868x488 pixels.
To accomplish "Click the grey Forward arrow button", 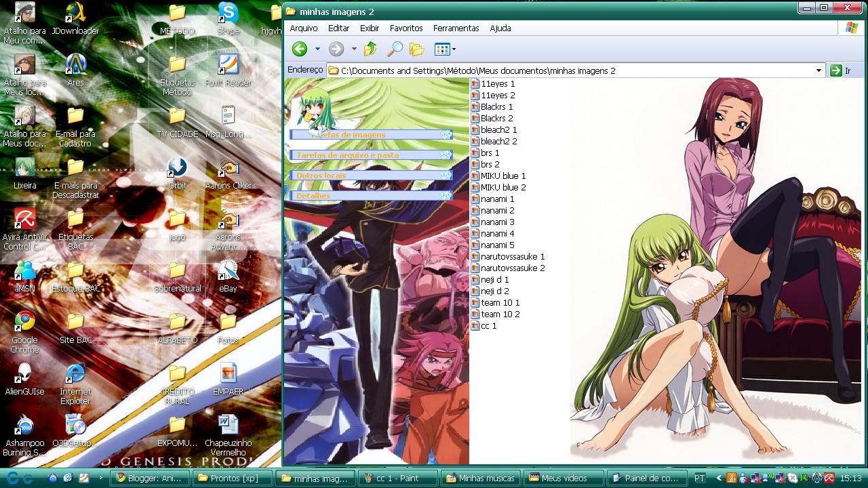I will tap(336, 49).
